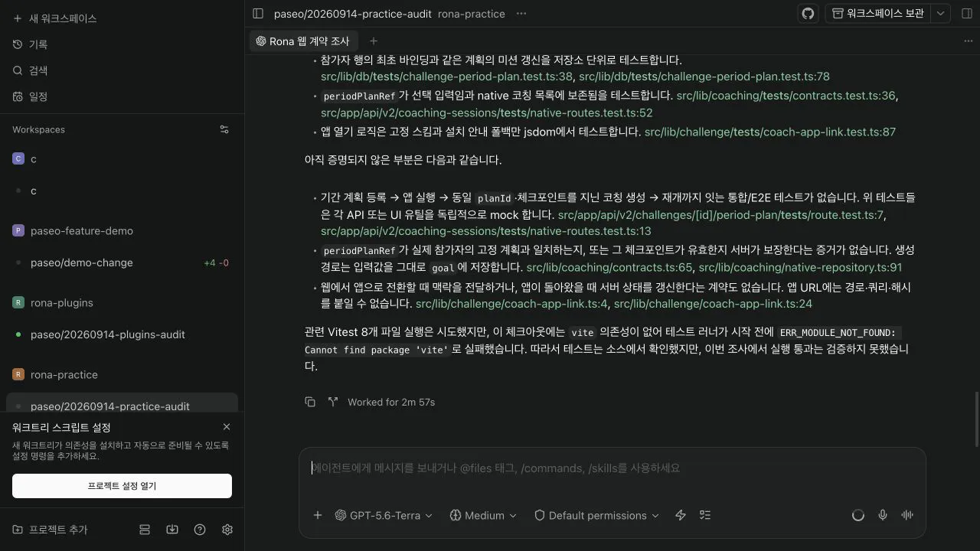Image resolution: width=980 pixels, height=551 pixels.
Task: Open link src/lib/challenge/coach-app-link.ts:24
Action: coord(713,304)
